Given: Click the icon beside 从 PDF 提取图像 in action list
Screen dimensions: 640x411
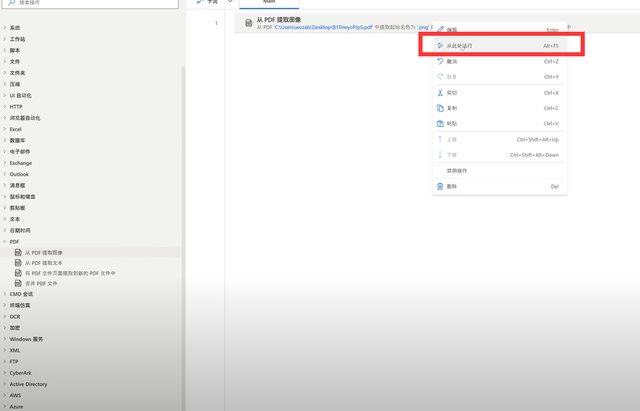Looking at the screenshot, I should click(18, 253).
